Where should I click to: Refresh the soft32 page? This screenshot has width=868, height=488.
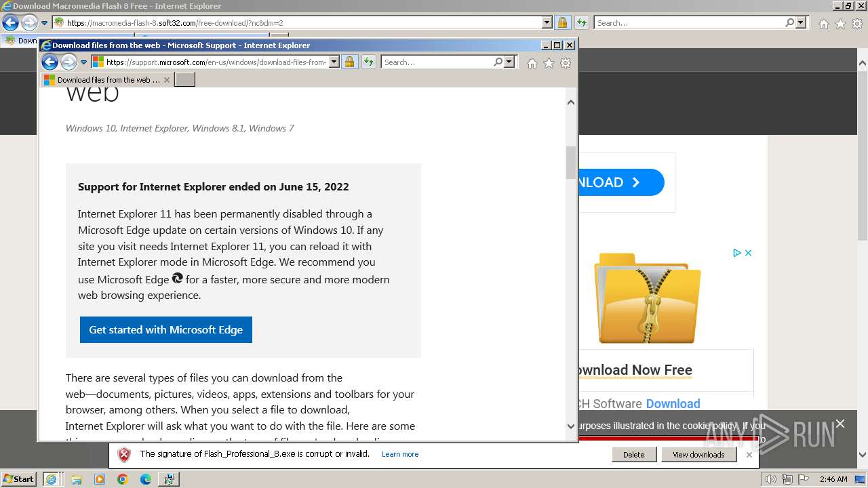(x=582, y=23)
